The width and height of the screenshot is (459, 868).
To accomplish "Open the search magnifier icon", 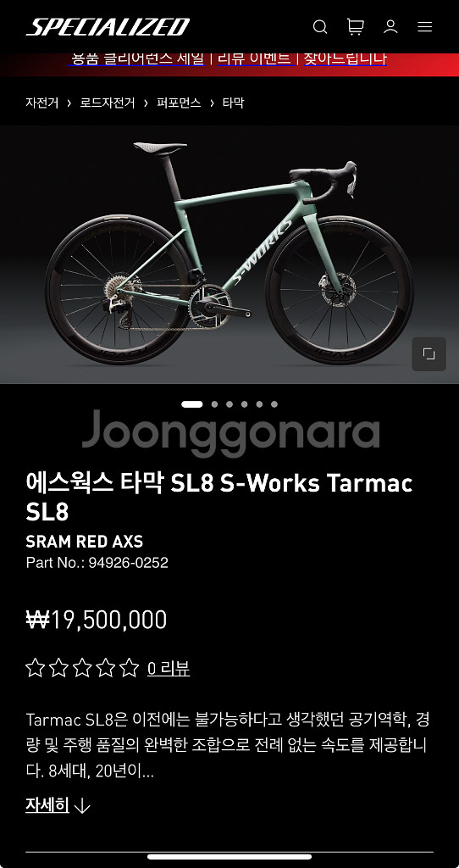I will [320, 26].
